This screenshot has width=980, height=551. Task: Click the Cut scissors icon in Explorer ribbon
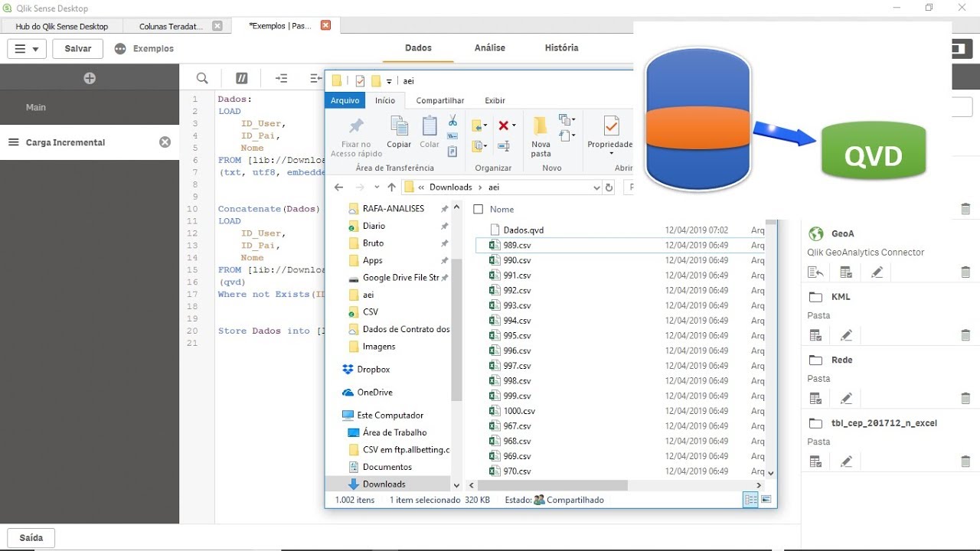click(452, 121)
